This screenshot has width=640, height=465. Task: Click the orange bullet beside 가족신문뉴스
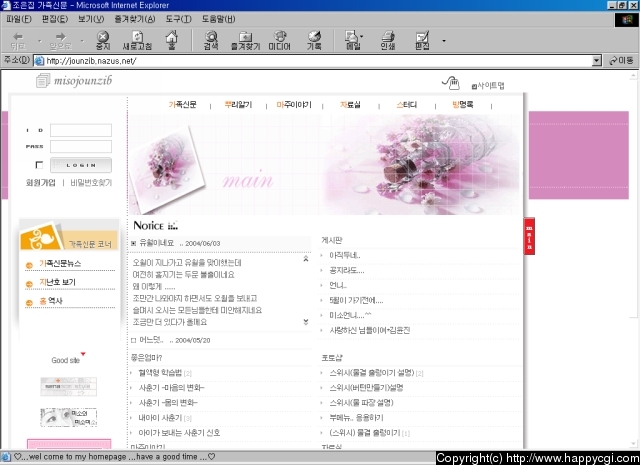tap(29, 265)
